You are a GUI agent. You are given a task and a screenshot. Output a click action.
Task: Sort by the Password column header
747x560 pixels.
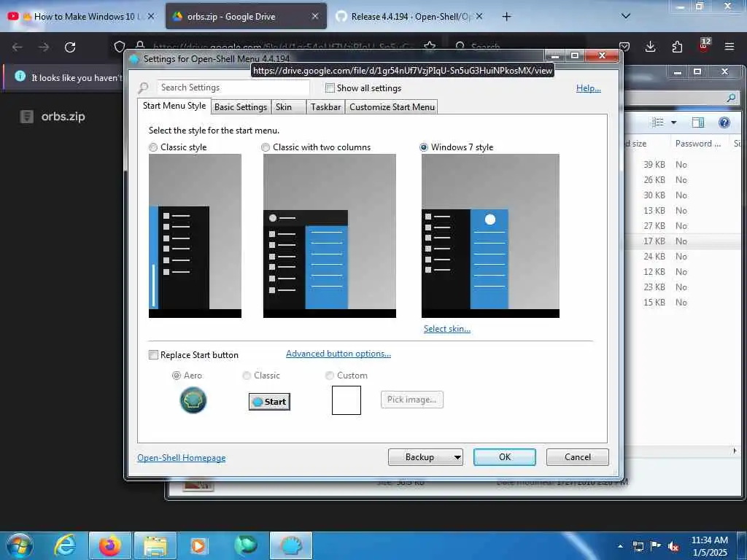698,144
